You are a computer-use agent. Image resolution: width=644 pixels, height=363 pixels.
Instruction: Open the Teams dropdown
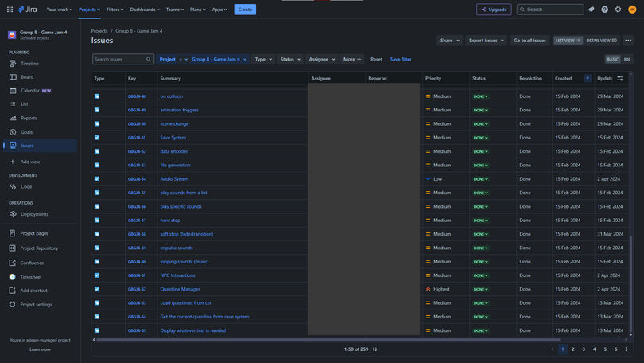click(x=175, y=10)
